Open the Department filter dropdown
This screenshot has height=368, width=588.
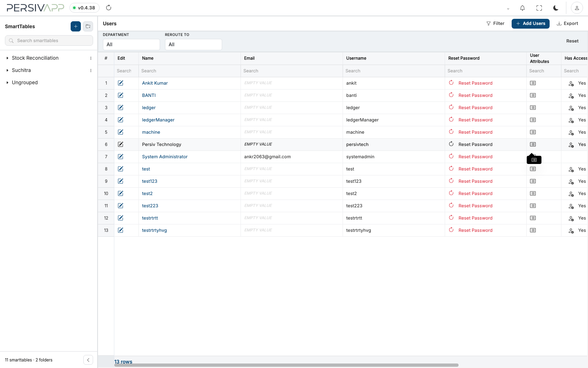[x=131, y=45]
